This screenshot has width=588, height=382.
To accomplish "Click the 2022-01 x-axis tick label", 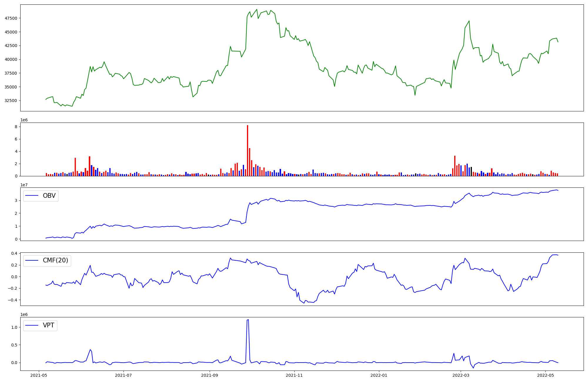I will click(379, 375).
